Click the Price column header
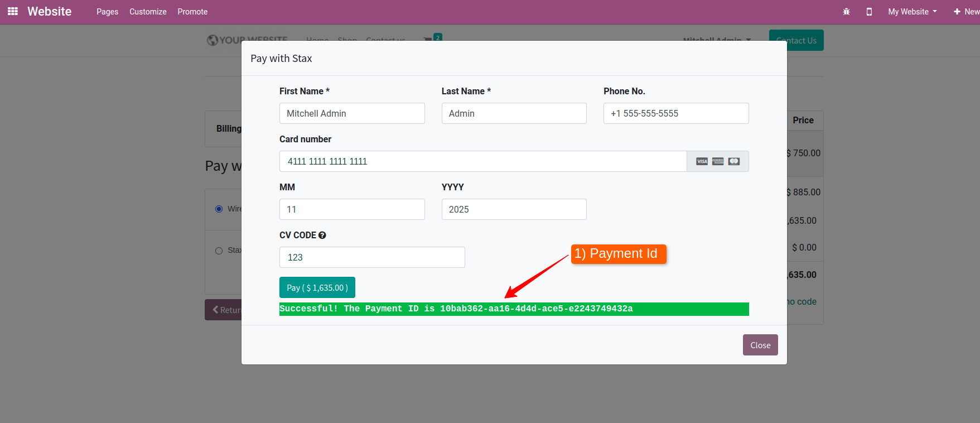This screenshot has height=423, width=980. [x=803, y=120]
